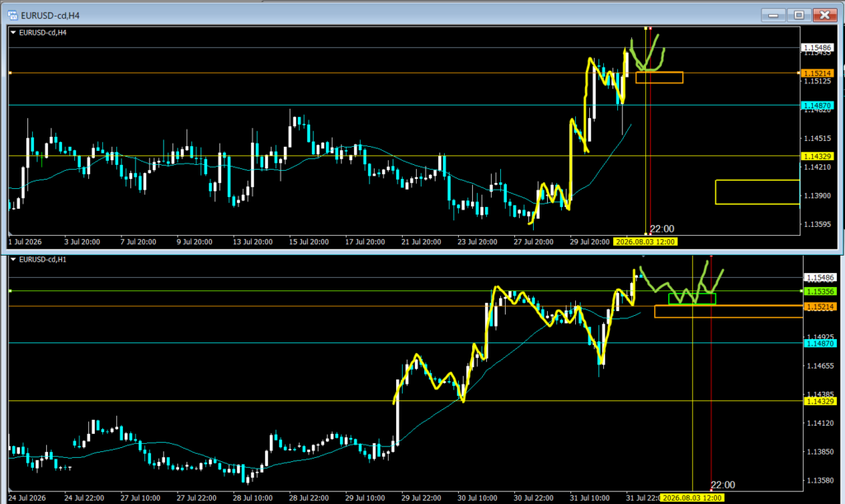
Task: Click the EURUSD-cd,H4 label inside the upper chart
Action: click(x=43, y=32)
